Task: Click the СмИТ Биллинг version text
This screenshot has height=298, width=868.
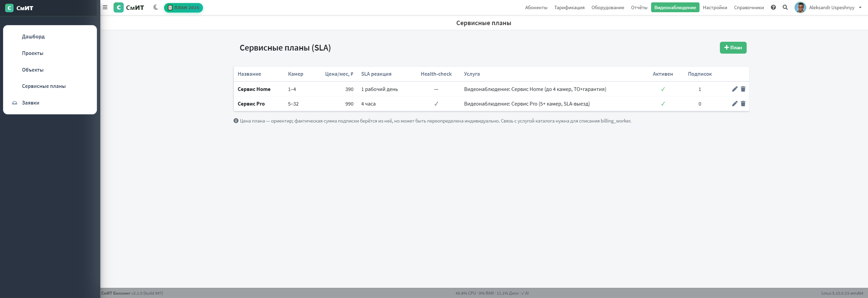Action: coord(132,293)
